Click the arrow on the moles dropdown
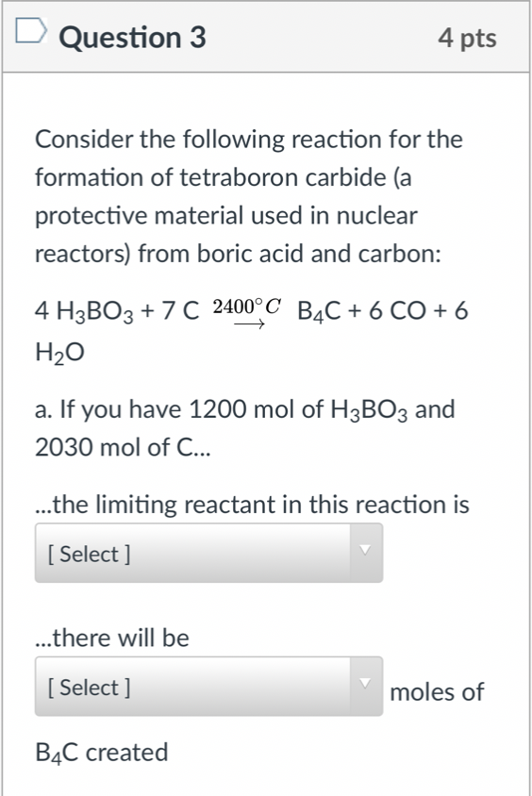 coord(365,684)
